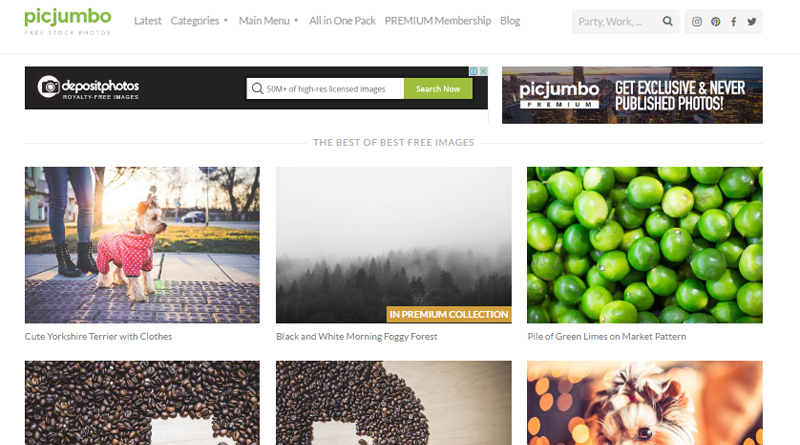The width and height of the screenshot is (800, 445).
Task: Open picjumbo's Pinterest profile icon
Action: click(715, 21)
